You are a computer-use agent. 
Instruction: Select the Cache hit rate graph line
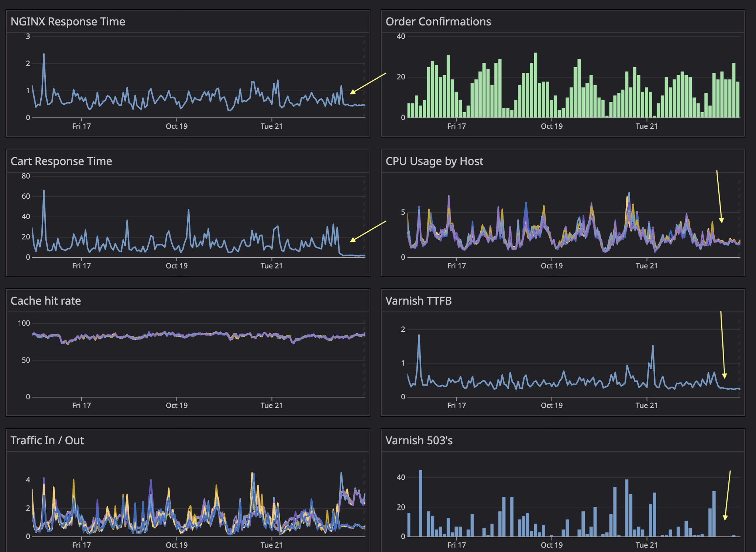click(185, 336)
